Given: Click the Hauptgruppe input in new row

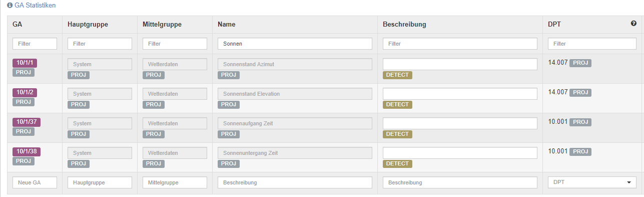Looking at the screenshot, I should tap(100, 182).
